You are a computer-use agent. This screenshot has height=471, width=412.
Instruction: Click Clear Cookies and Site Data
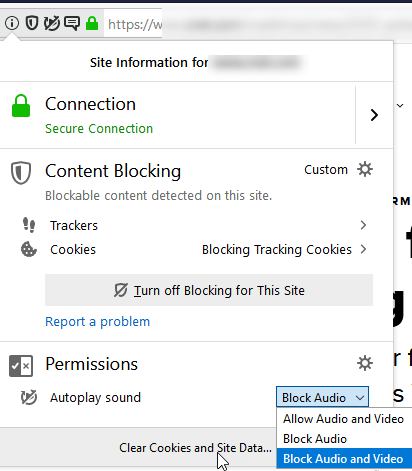(195, 448)
